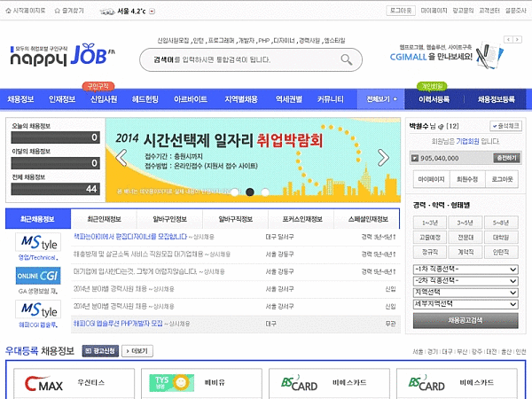Click the 로그아웃 button in the user panel

[x=502, y=178]
